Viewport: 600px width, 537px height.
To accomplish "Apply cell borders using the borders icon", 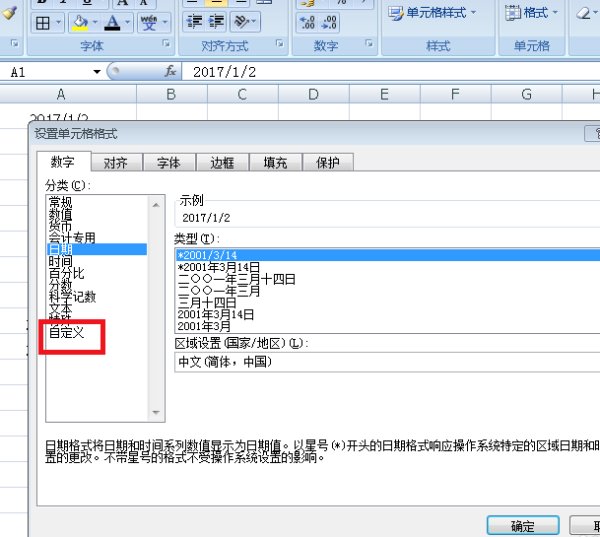I will [42, 23].
